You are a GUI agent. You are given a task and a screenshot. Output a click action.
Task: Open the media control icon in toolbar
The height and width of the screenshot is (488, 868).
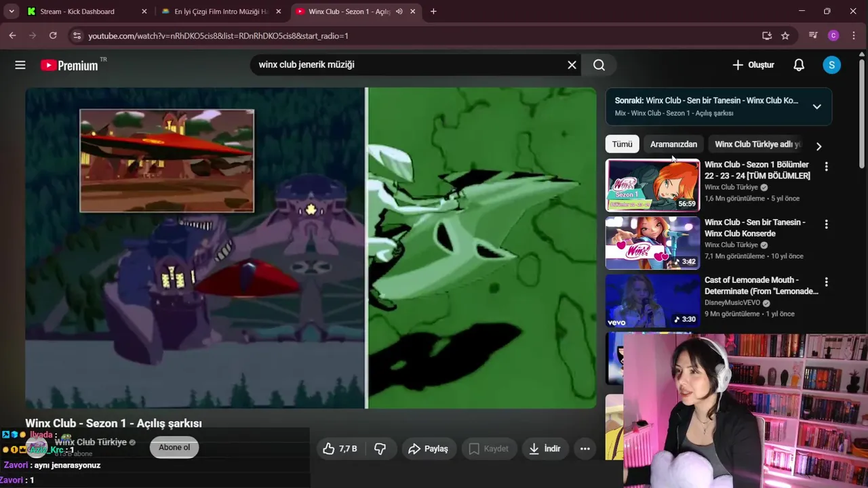coord(813,35)
